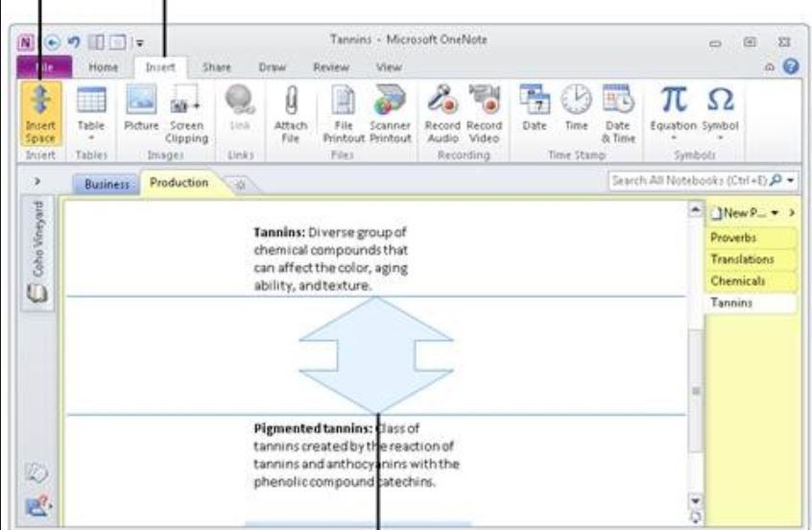This screenshot has width=812, height=530.
Task: Insert the Date stamp
Action: (x=535, y=108)
